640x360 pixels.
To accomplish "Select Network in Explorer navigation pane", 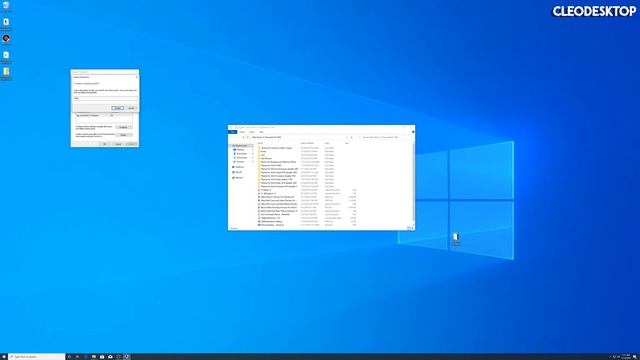I will point(238,178).
